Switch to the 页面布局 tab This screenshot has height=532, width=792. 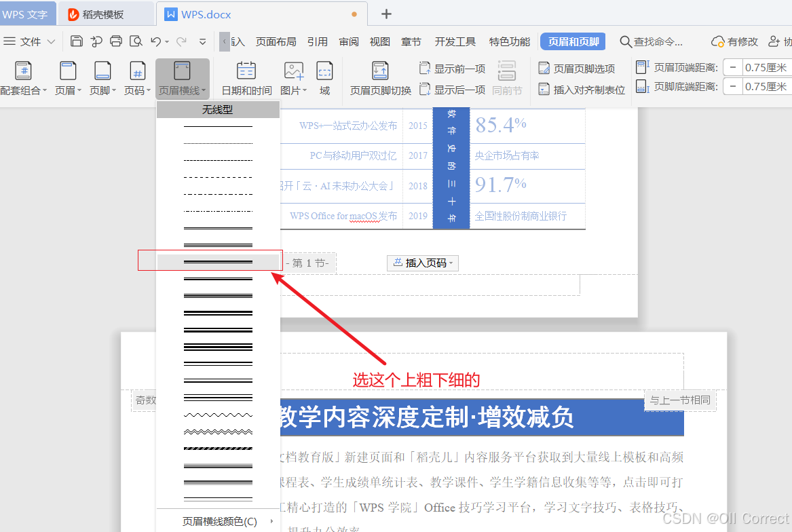point(276,41)
